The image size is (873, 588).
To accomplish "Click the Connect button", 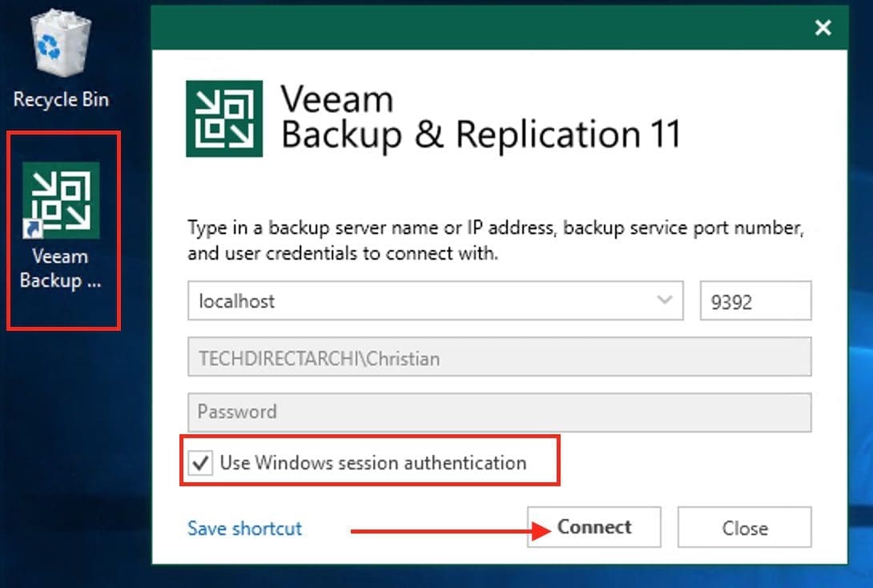I will click(x=593, y=527).
